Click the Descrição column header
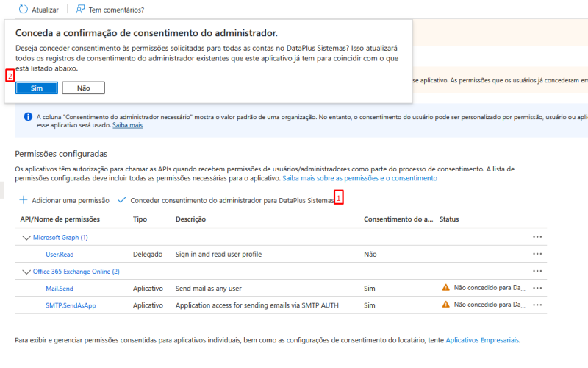 tap(190, 219)
